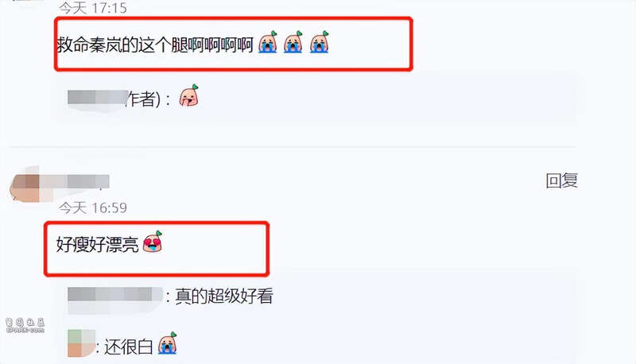Click the crying emoji after 还很白

pyautogui.click(x=167, y=343)
